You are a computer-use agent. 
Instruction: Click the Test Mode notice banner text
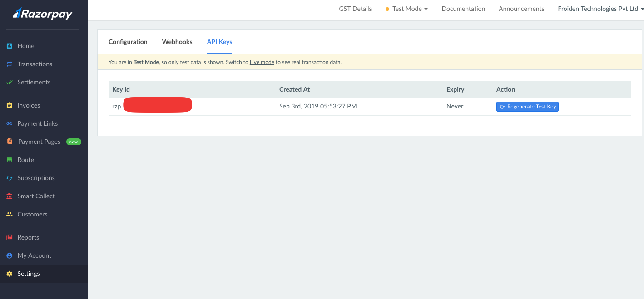click(x=225, y=62)
